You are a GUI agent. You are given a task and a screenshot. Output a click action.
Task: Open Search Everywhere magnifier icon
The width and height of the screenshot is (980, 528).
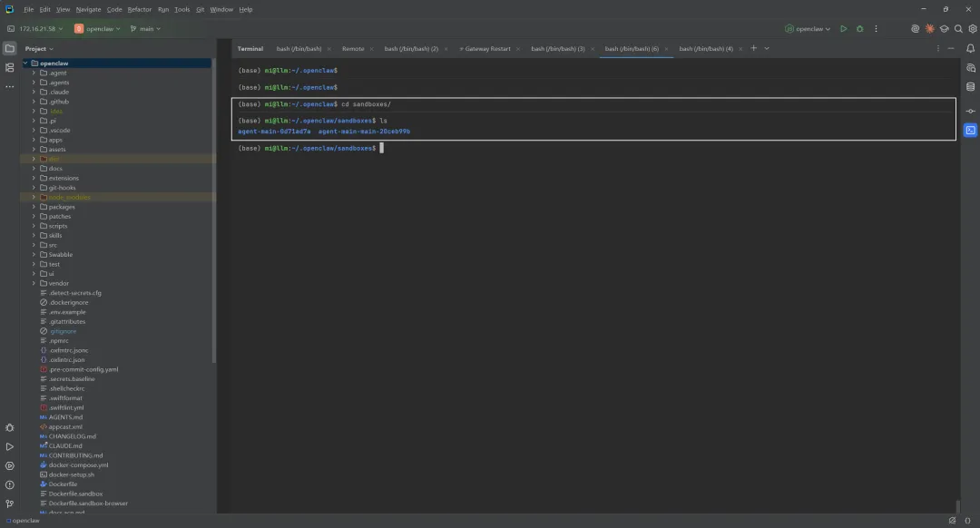(x=958, y=29)
